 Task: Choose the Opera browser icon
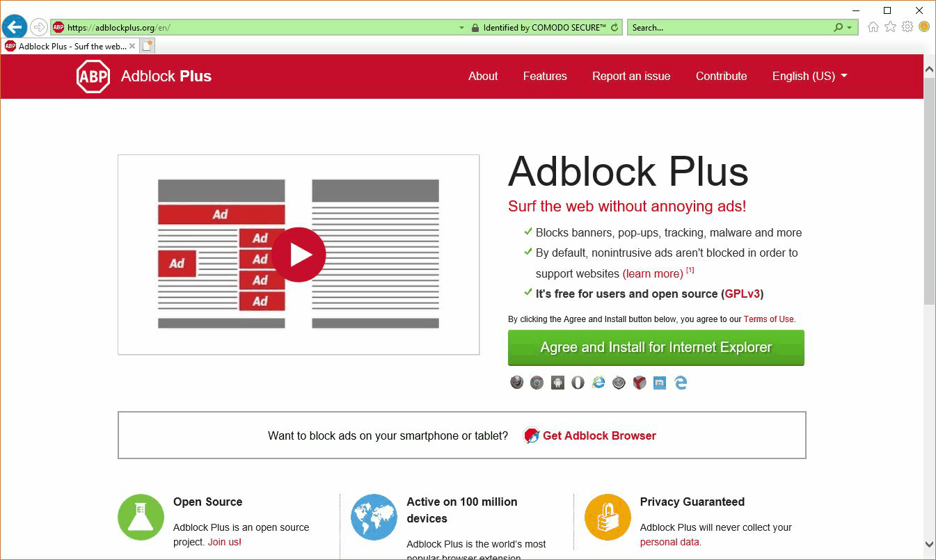click(x=578, y=382)
